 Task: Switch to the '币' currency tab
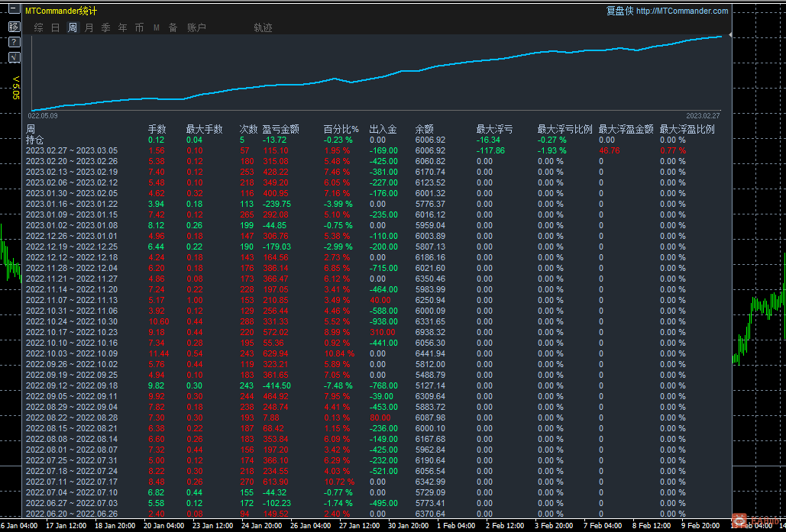click(139, 28)
